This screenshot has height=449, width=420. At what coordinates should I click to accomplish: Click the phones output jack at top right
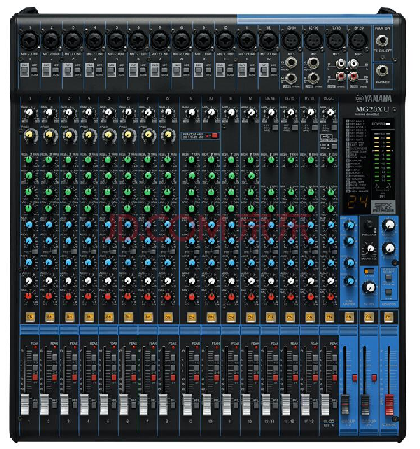(x=382, y=41)
